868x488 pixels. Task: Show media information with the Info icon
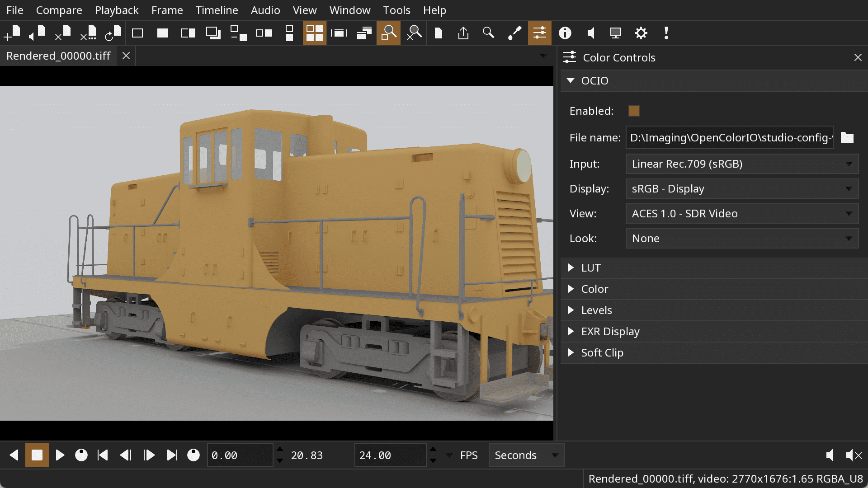point(565,33)
